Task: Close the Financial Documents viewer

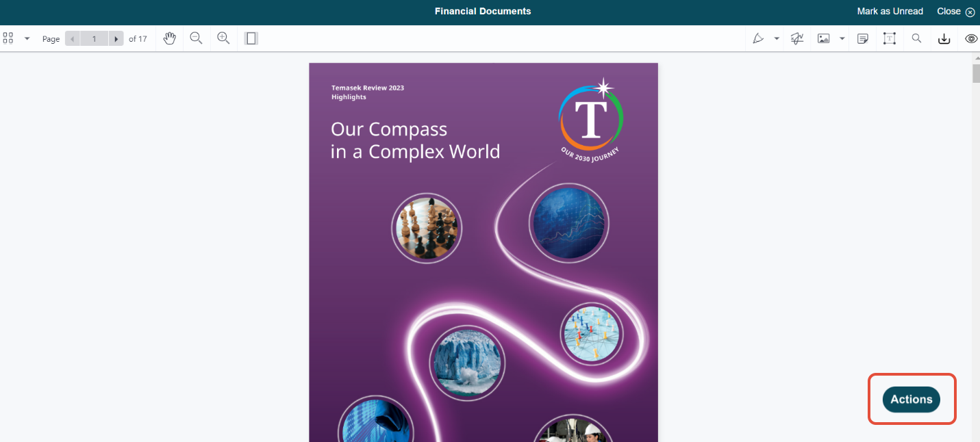Action: click(x=956, y=11)
